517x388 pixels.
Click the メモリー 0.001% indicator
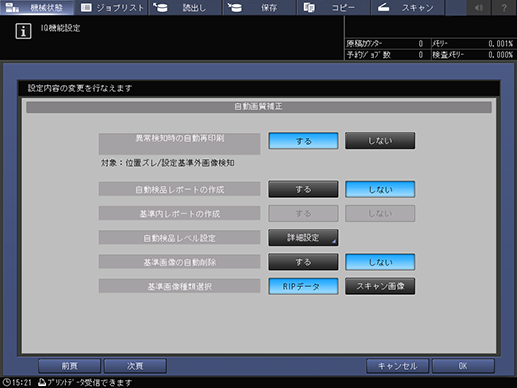pos(473,44)
